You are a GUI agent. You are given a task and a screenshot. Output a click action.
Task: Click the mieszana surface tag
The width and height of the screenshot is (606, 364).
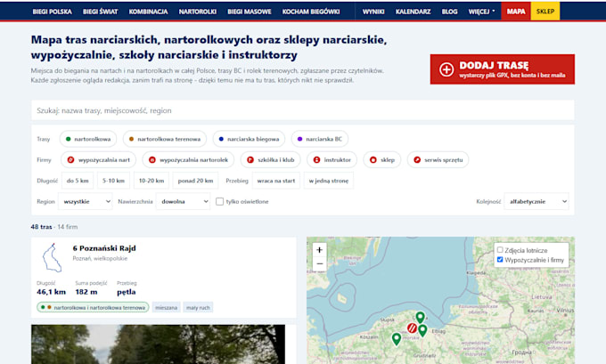point(166,308)
